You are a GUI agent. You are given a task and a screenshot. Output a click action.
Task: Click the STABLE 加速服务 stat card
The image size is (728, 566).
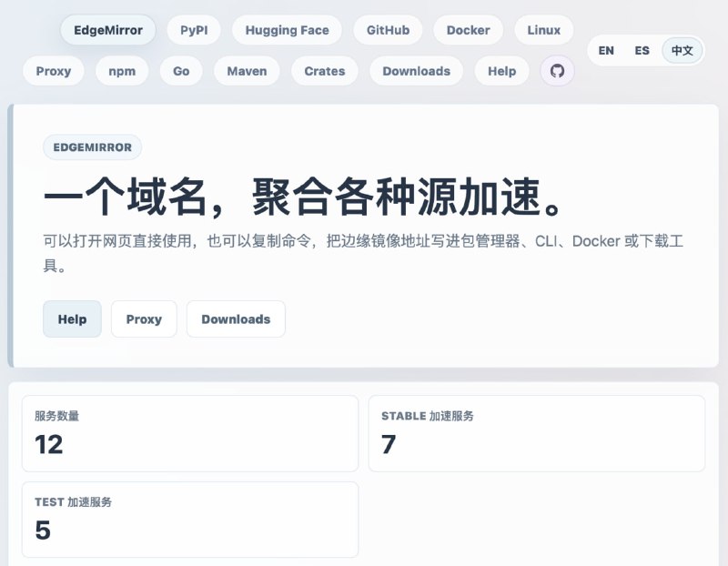pos(537,434)
